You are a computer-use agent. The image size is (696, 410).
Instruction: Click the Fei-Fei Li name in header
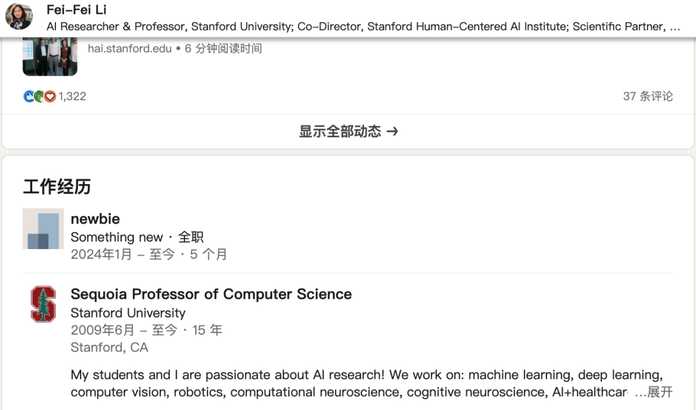point(76,10)
